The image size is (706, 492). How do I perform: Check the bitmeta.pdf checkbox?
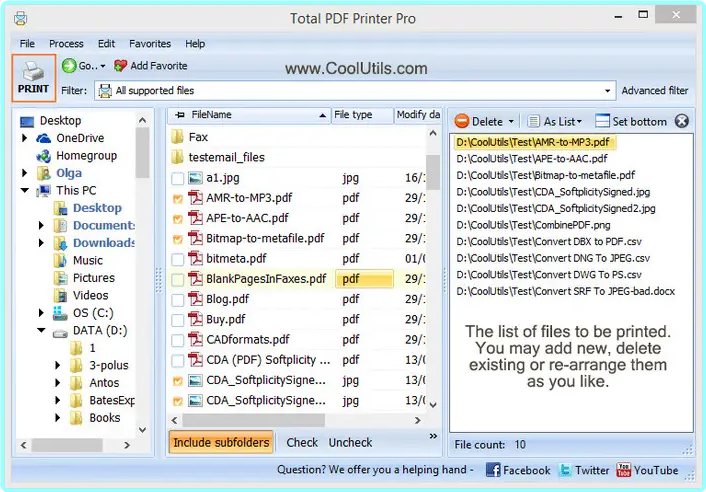177,259
